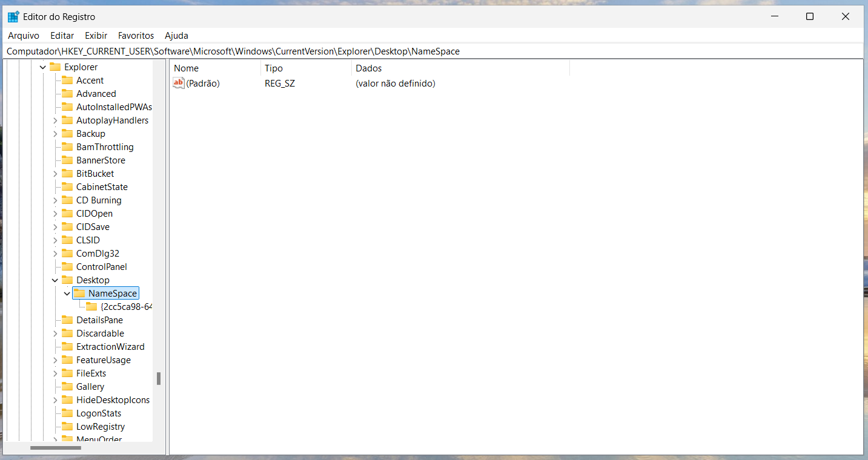Screen dimensions: 868x460
Task: Click the folder icon beside ControlPanel
Action: (67, 267)
